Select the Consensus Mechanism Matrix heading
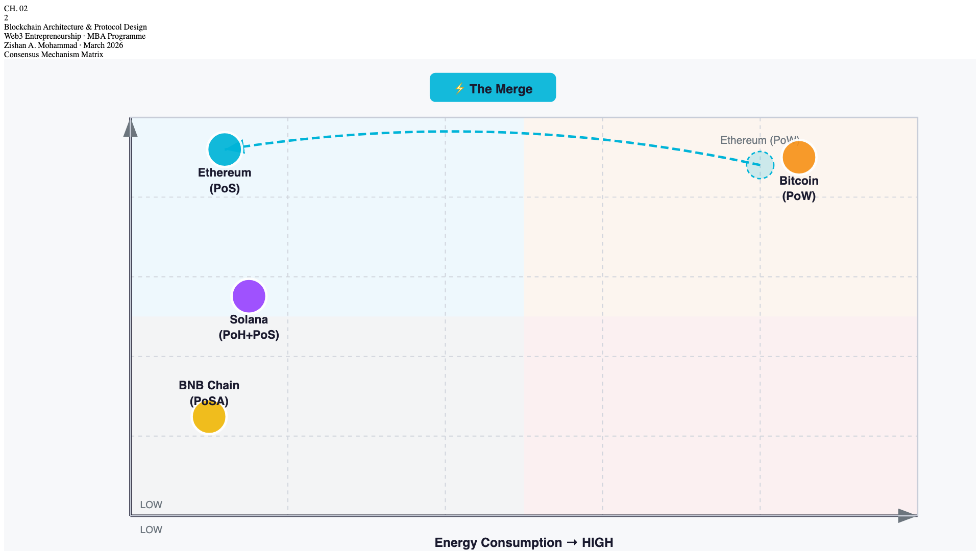The image size is (980, 551). (54, 55)
